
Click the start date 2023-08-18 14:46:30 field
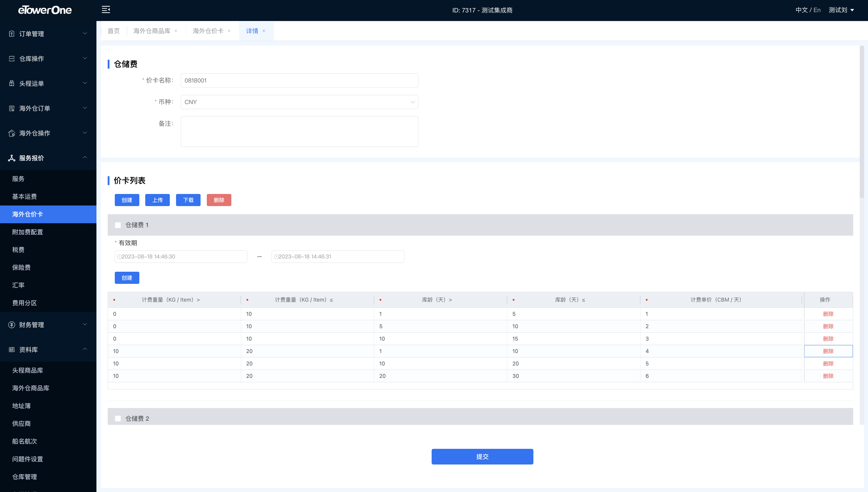(181, 256)
